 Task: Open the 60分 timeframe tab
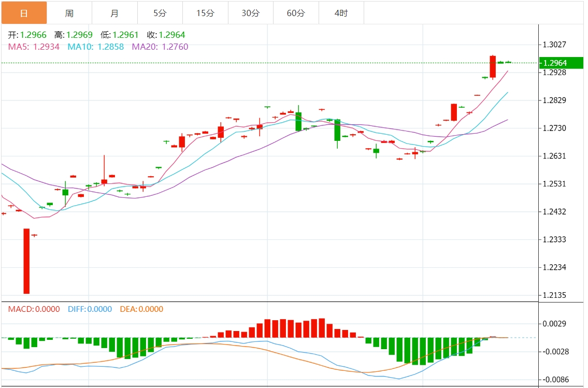(x=296, y=13)
